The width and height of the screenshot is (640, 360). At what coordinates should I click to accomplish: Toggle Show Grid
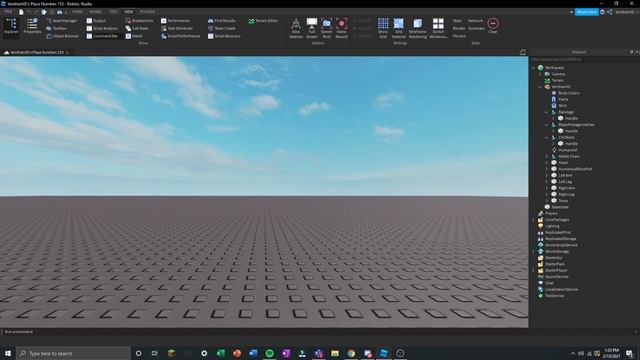[383, 28]
